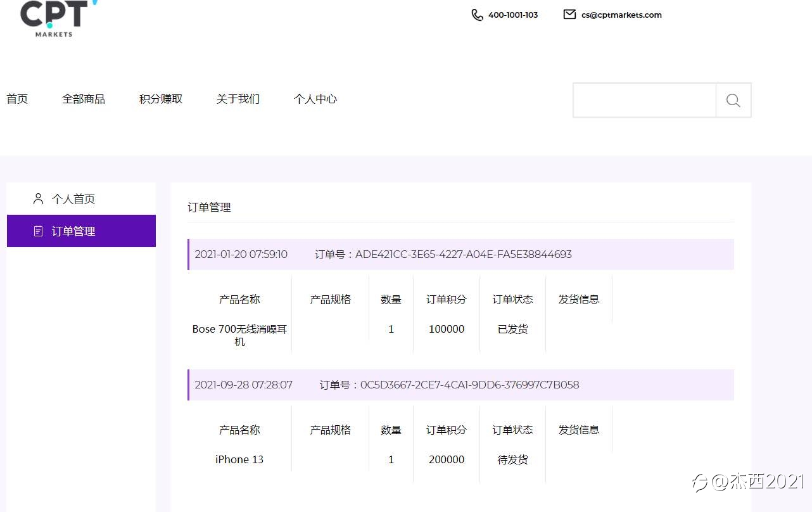Click the person icon for 个人首页
Screen dimensions: 812x512
pyautogui.click(x=39, y=199)
